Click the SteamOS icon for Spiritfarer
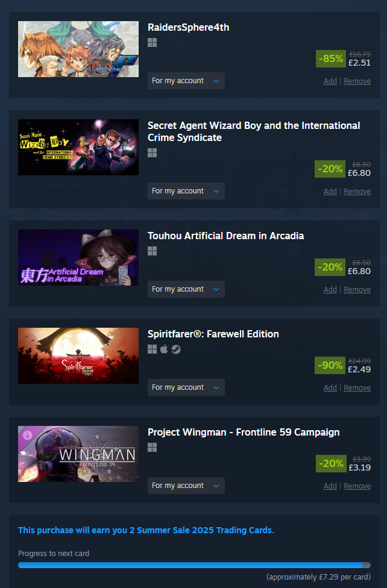This screenshot has height=588, width=387. [176, 349]
